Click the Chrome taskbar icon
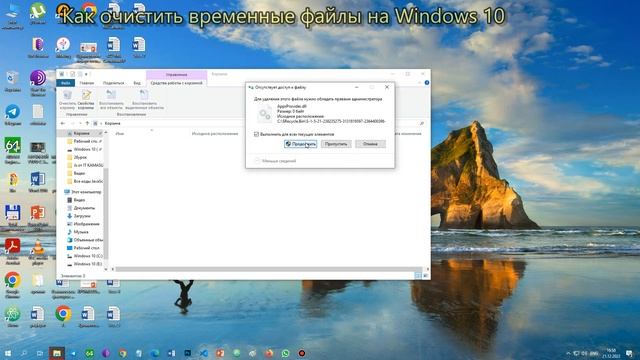This screenshot has height=360, width=640. 122,353
